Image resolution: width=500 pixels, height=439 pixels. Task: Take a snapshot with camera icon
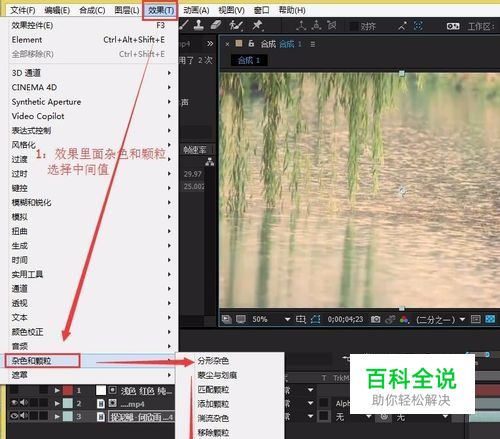tap(375, 319)
